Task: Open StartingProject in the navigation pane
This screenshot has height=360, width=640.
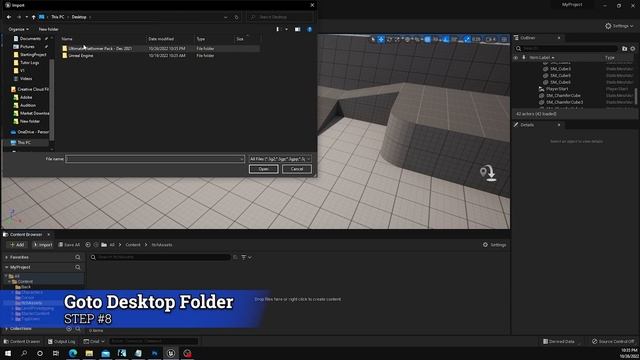Action: [x=33, y=55]
